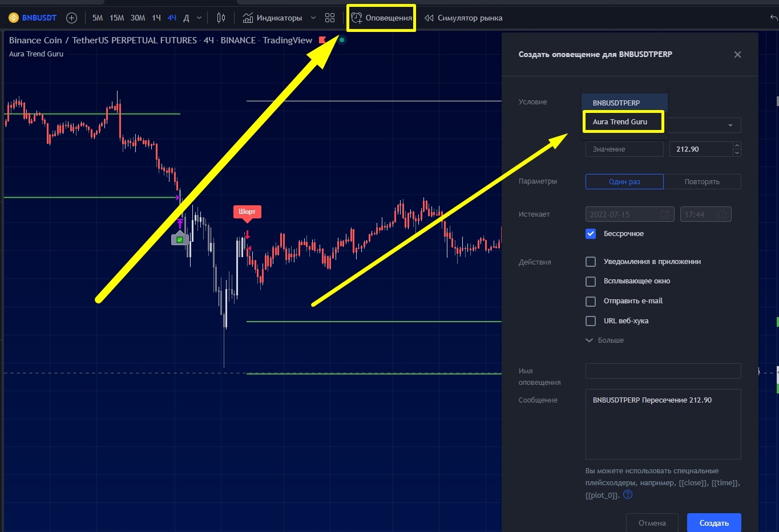Click the Оповещения alert button
The height and width of the screenshot is (532, 779).
[x=382, y=18]
